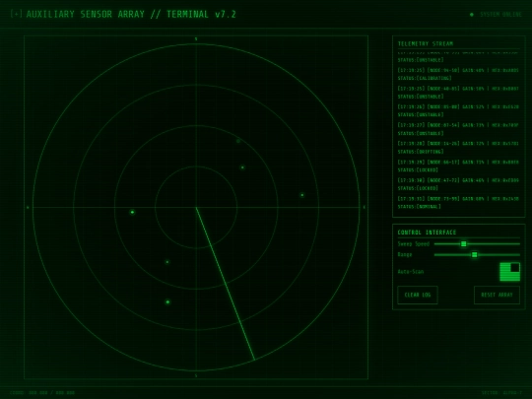Click the Sweep Speed label

coord(414,244)
